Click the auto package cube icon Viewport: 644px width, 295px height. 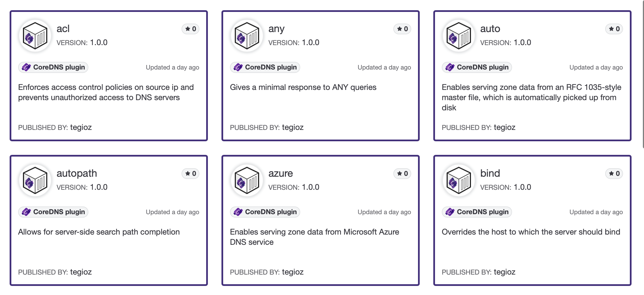(458, 35)
